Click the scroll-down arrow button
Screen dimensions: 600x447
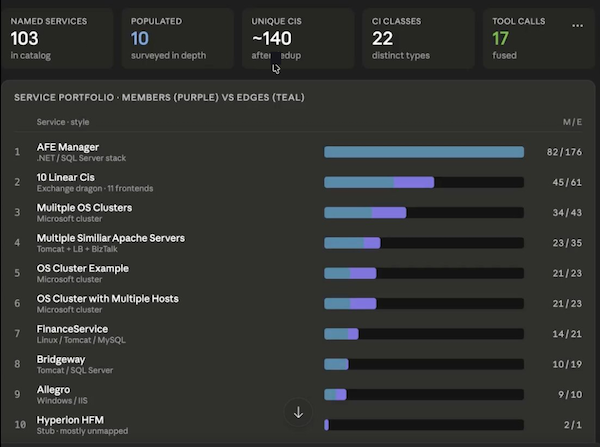point(298,413)
